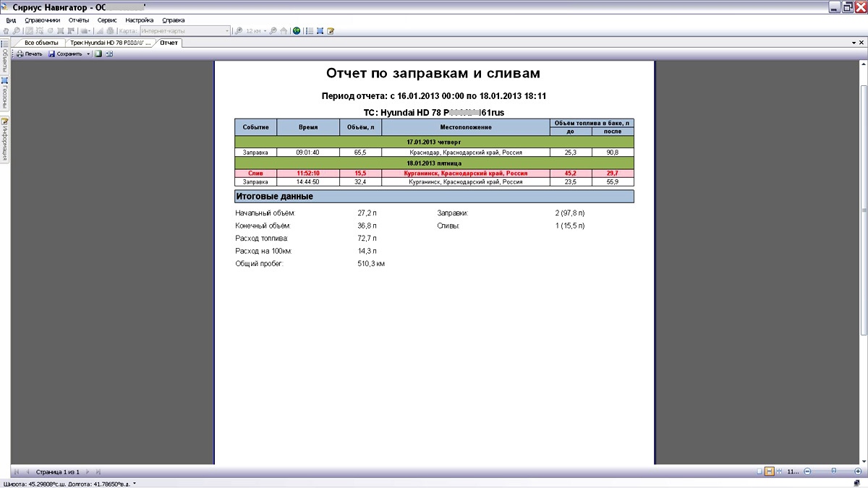Open the Отчёты menu
868x488 pixels.
click(x=78, y=20)
